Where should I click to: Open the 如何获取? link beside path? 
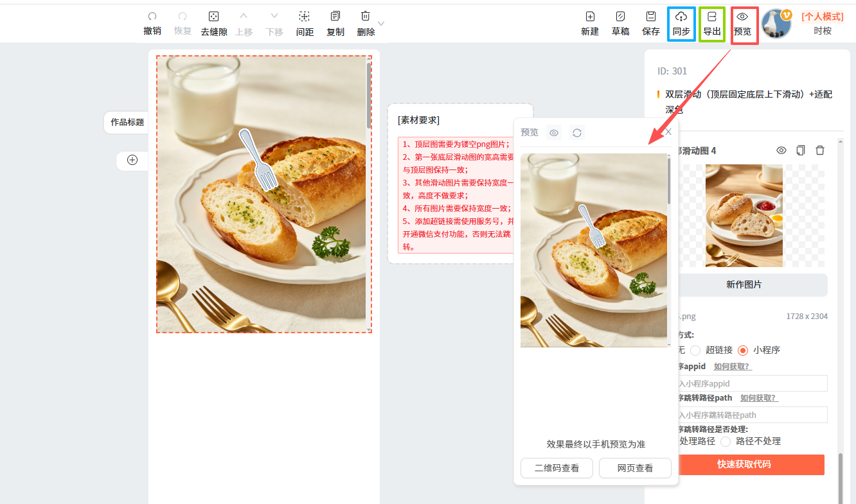[759, 397]
